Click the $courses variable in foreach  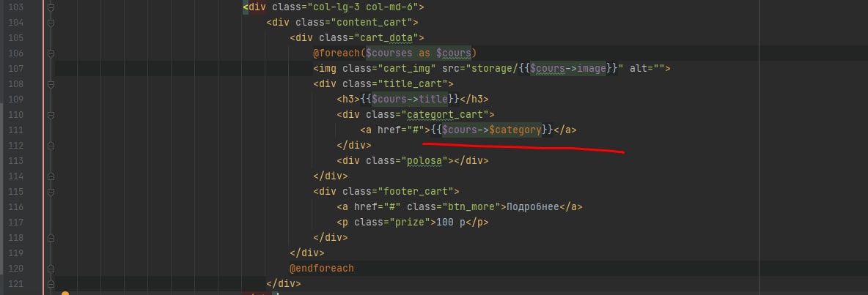pyautogui.click(x=389, y=53)
